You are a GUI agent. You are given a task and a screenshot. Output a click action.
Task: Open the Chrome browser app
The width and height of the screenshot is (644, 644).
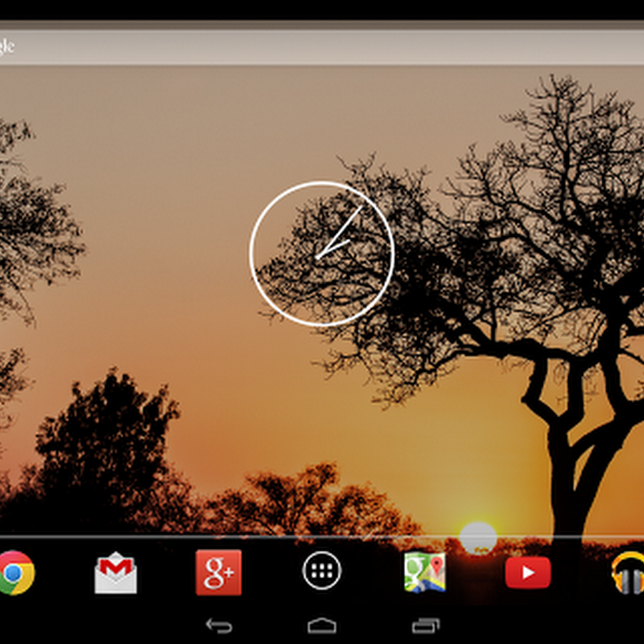coord(16,572)
